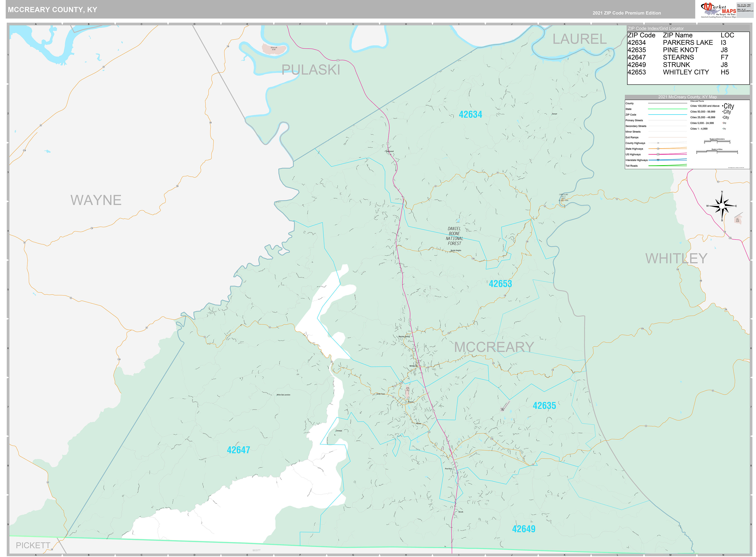Screen dimensions: 756x557
Task: Click the Cities and Towns section heading
Action: click(x=697, y=101)
